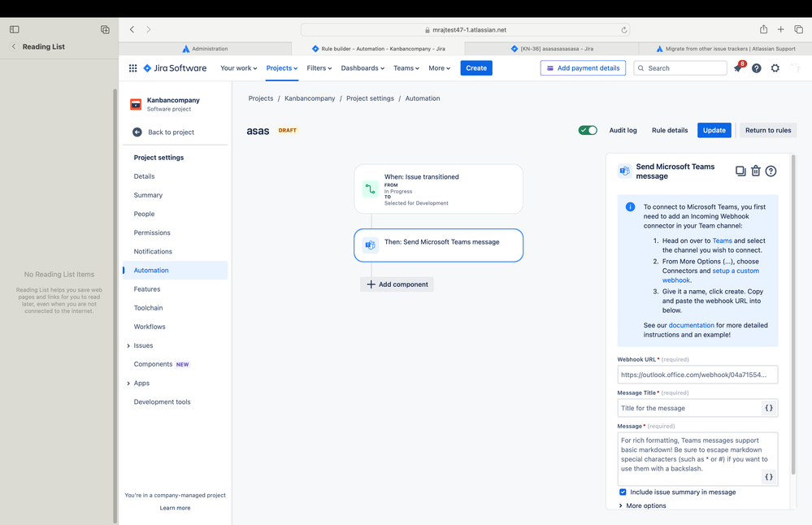Click the tab group icon in Reading List sidebar
The height and width of the screenshot is (525, 812).
point(105,29)
